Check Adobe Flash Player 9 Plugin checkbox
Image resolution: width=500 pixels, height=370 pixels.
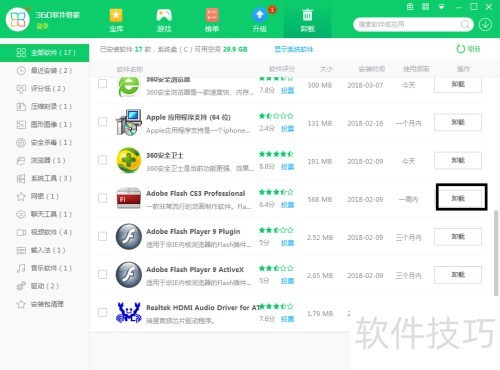[103, 236]
